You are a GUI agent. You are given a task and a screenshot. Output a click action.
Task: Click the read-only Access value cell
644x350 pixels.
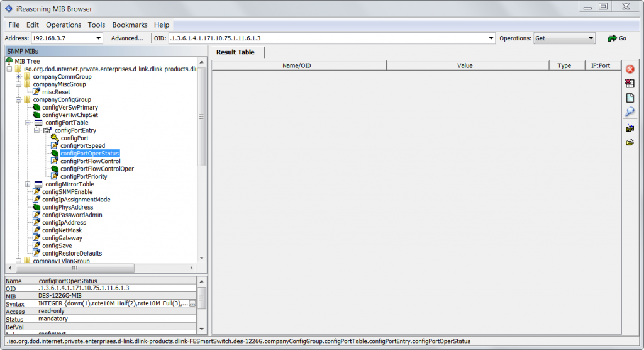tap(116, 311)
